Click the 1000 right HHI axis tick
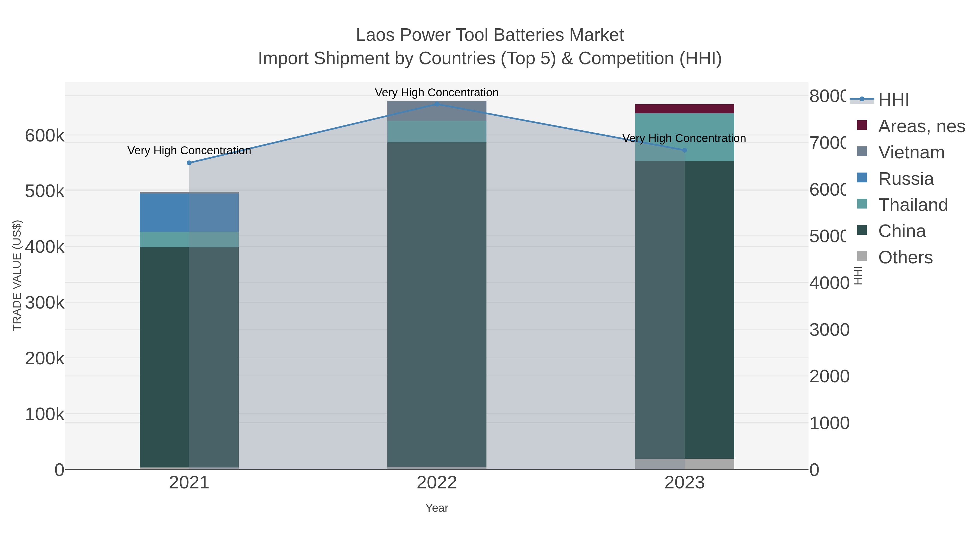The width and height of the screenshot is (980, 551). coord(829,423)
